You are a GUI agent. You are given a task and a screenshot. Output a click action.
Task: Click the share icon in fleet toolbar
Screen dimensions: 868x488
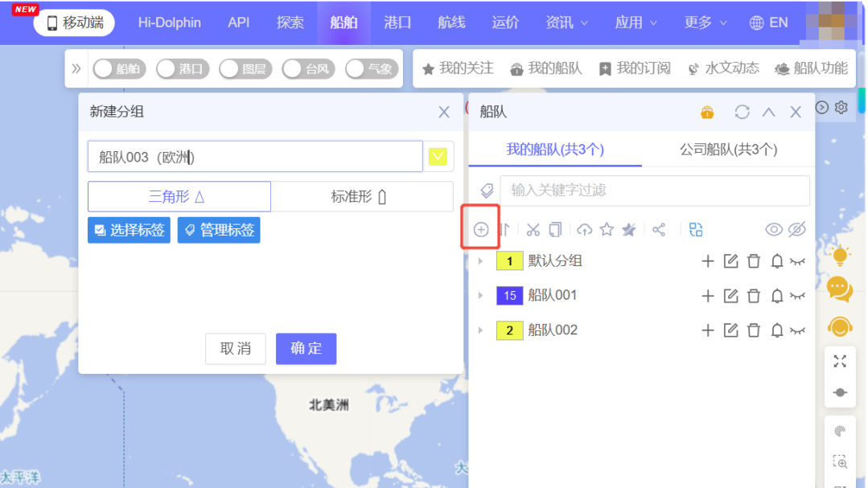659,230
